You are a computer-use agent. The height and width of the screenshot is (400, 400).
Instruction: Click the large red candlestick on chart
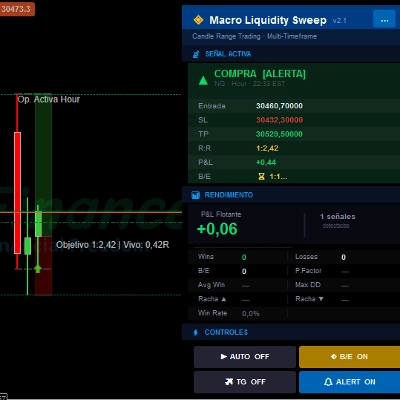(x=17, y=193)
